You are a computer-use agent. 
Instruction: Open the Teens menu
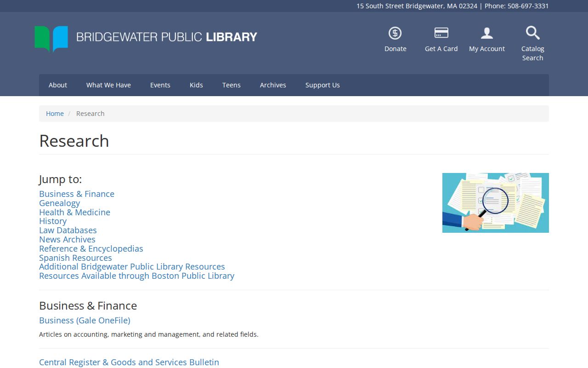click(x=232, y=85)
